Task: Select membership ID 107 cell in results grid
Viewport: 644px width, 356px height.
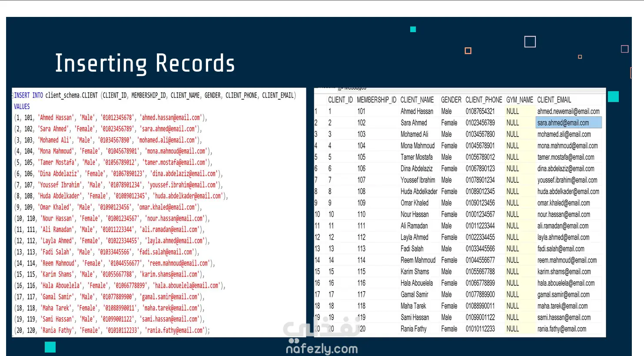Action: (362, 180)
